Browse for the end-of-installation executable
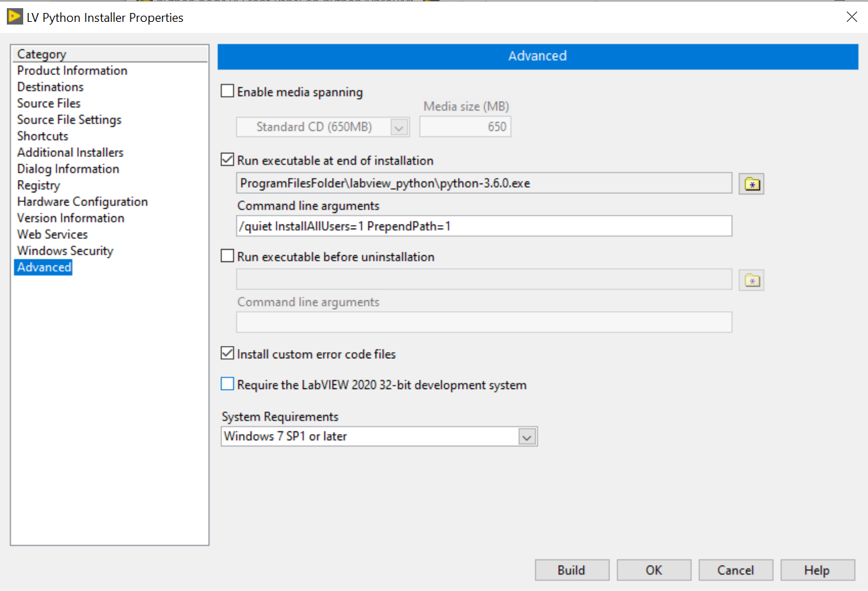This screenshot has height=591, width=868. pyautogui.click(x=751, y=184)
